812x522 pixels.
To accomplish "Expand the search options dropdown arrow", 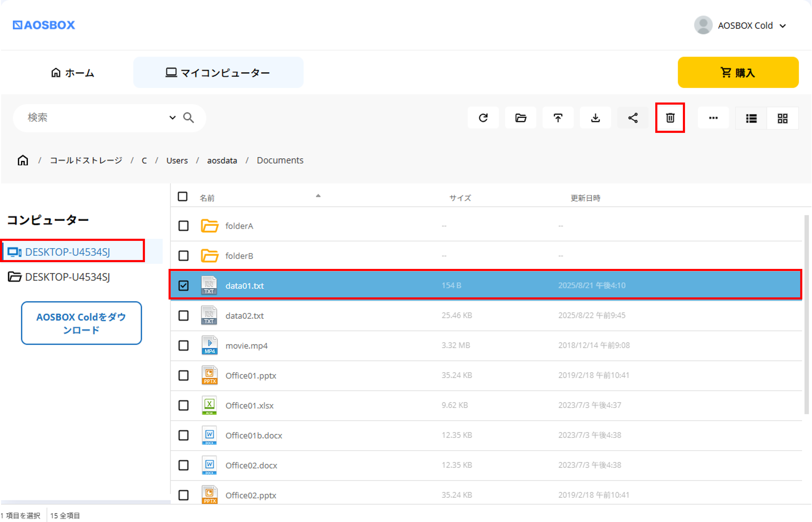I will tap(172, 118).
